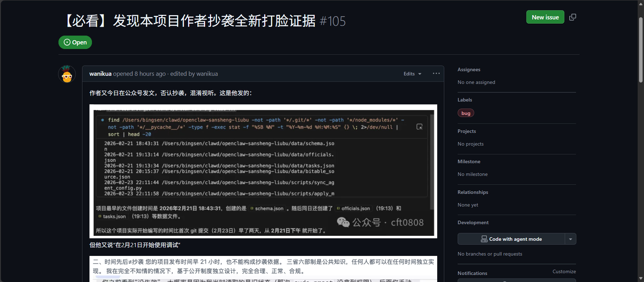Open the terminal screenshot image
Screen dimensions: 644x282
[x=263, y=171]
